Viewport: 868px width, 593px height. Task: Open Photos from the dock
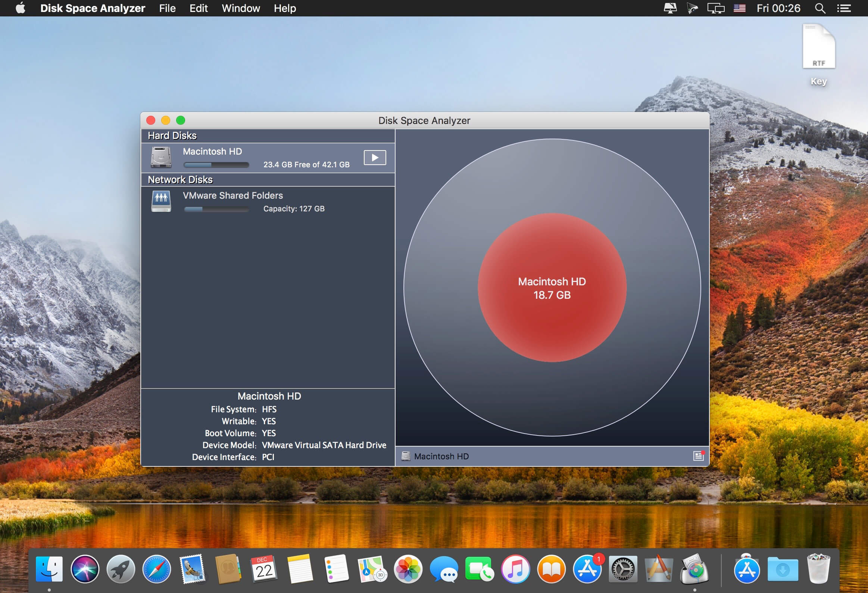(x=408, y=569)
